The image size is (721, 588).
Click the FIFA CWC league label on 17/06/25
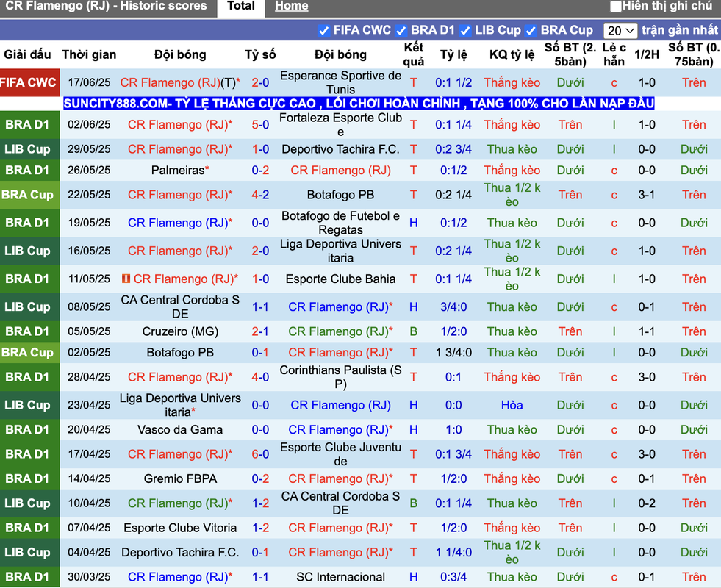click(x=29, y=82)
